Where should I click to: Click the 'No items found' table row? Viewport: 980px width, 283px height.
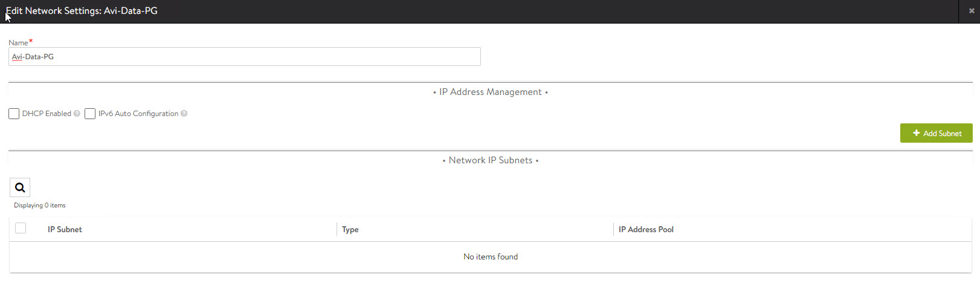coord(490,257)
